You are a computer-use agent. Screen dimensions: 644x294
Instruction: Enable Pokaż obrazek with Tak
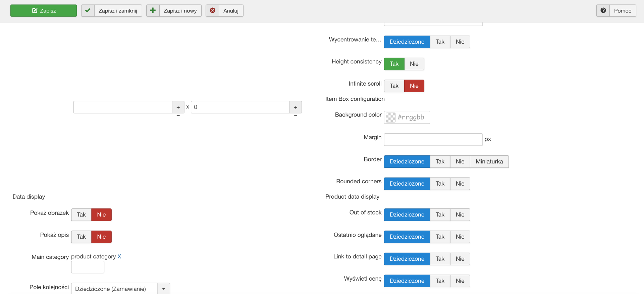(x=81, y=215)
